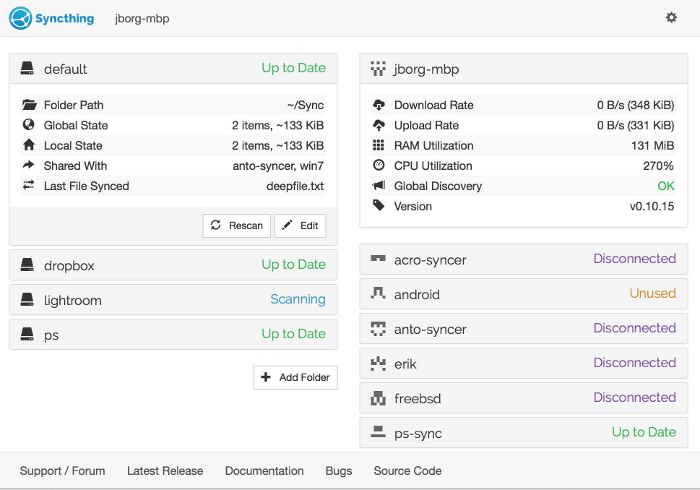Click the Syncthing logo in header
Viewport: 700px width, 490px height.
coord(52,18)
